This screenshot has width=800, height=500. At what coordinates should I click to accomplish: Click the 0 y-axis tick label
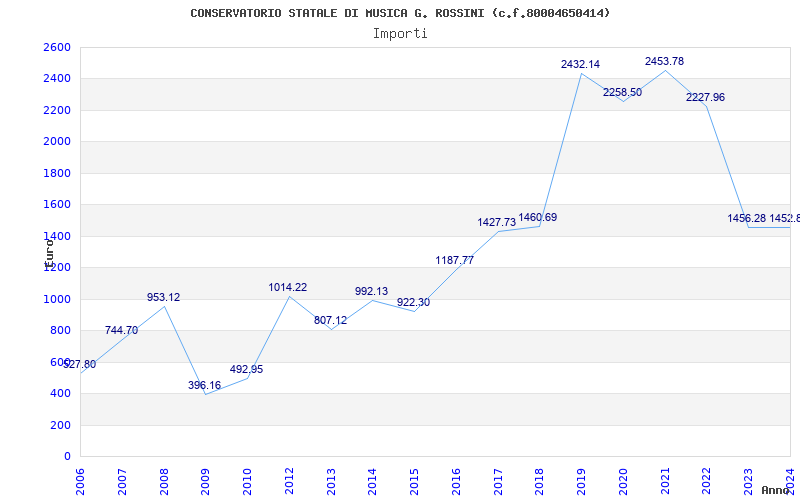coord(67,457)
